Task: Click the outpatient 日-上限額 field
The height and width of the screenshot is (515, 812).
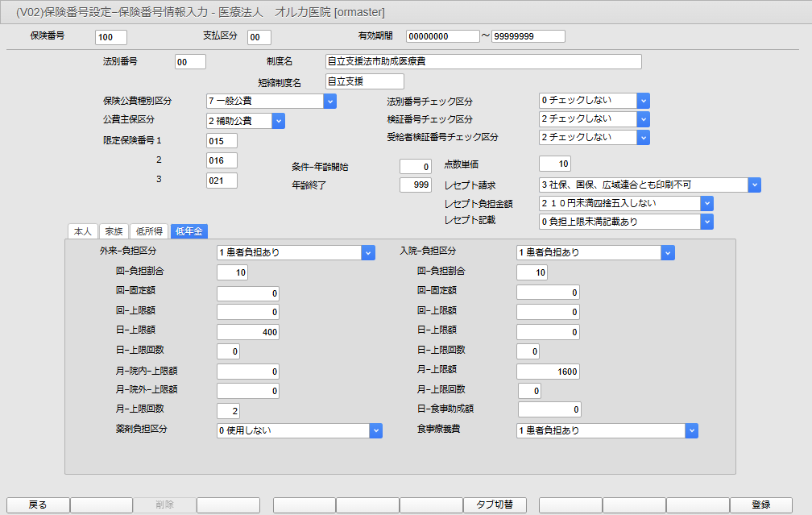Action: pyautogui.click(x=248, y=331)
